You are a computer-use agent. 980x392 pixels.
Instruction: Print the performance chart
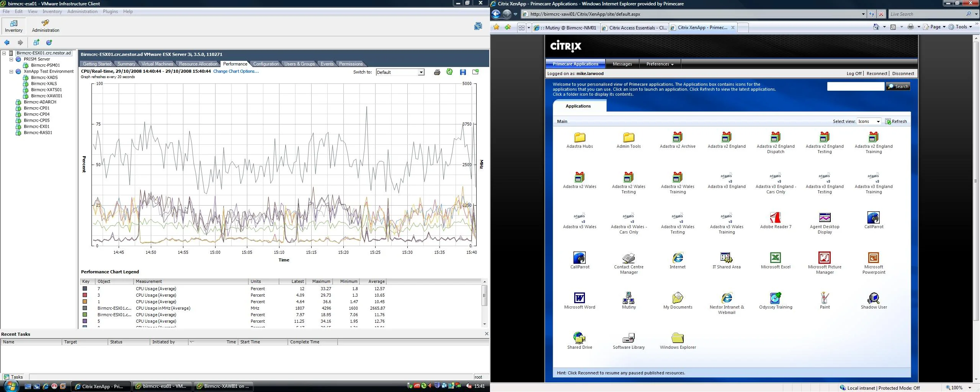tap(437, 72)
